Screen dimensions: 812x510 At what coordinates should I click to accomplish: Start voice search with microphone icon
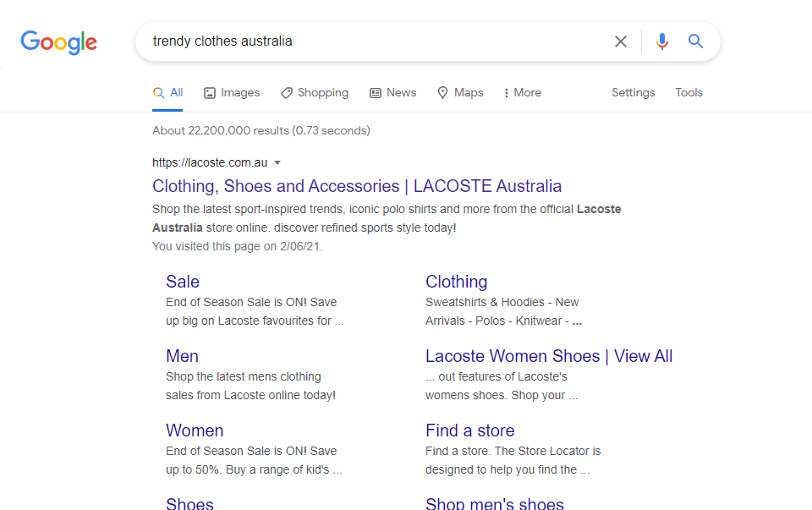(661, 41)
